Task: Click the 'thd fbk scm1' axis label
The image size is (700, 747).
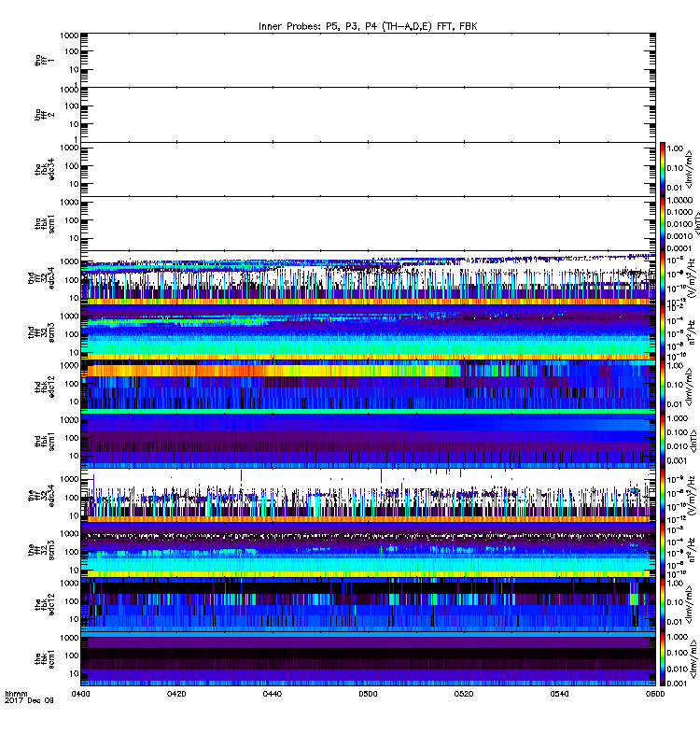Action: (x=44, y=441)
